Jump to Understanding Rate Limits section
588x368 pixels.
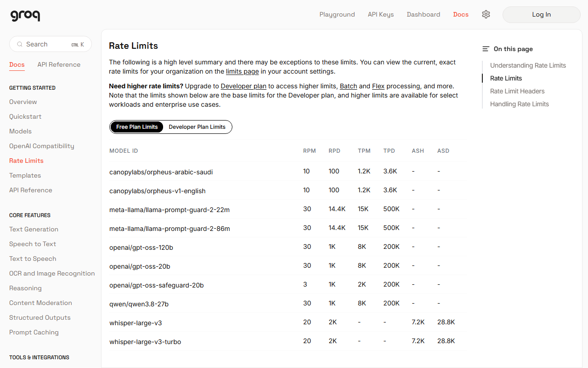click(528, 65)
